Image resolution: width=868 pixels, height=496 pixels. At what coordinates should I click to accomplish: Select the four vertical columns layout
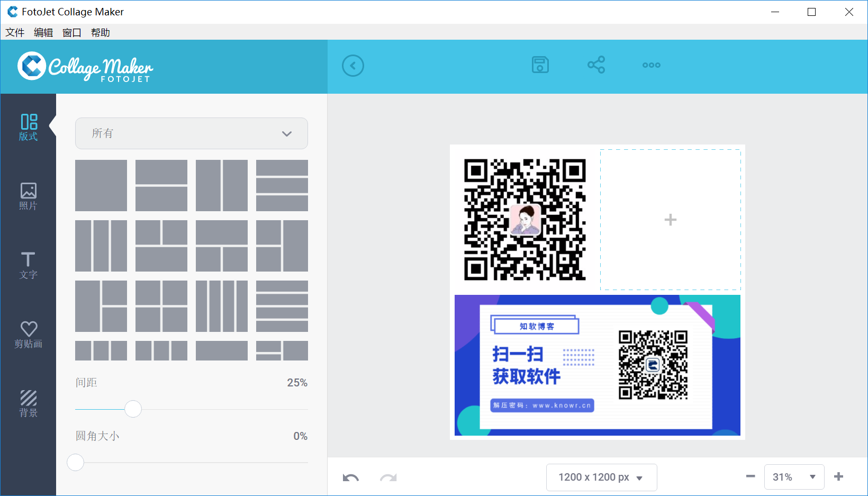tap(222, 306)
